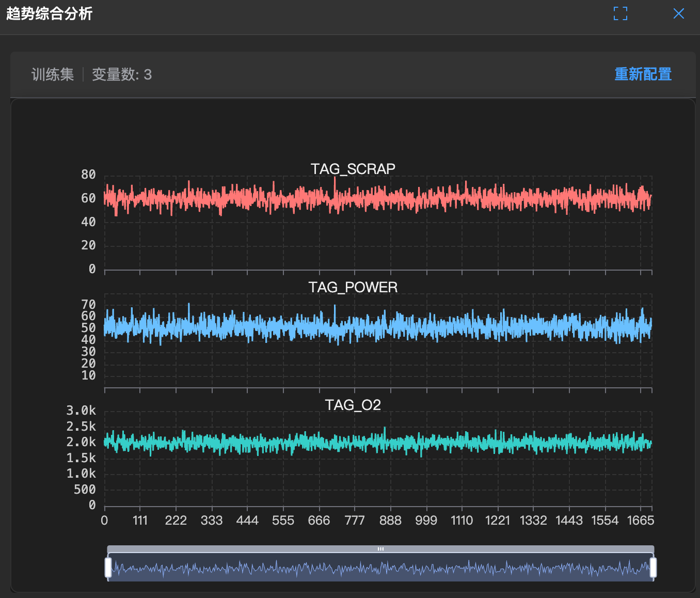Click the mini waveform inside the zoom slider

(380, 568)
